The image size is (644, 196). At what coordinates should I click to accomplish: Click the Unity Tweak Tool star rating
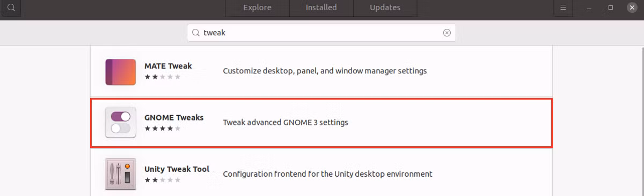pos(163,180)
